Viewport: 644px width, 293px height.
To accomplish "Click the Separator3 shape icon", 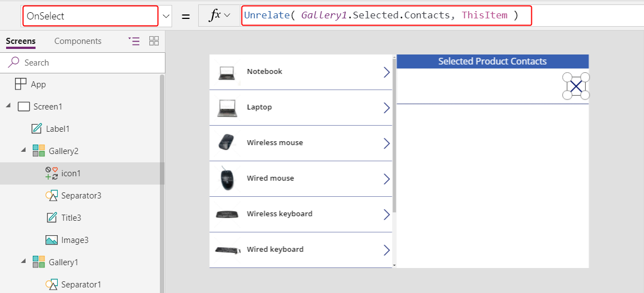I will 51,196.
